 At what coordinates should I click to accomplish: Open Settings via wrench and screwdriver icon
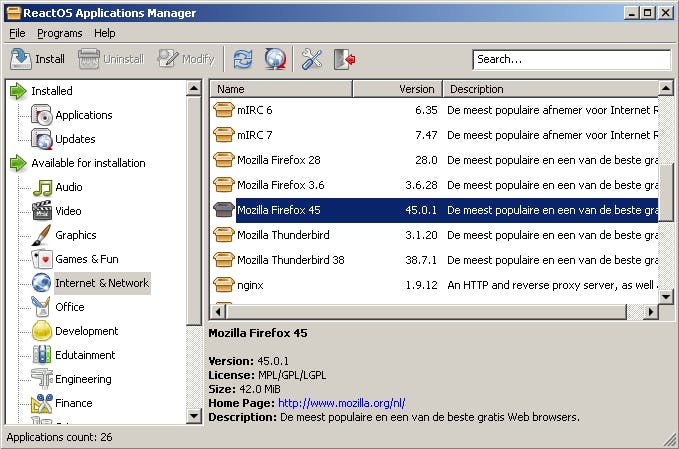pyautogui.click(x=312, y=59)
